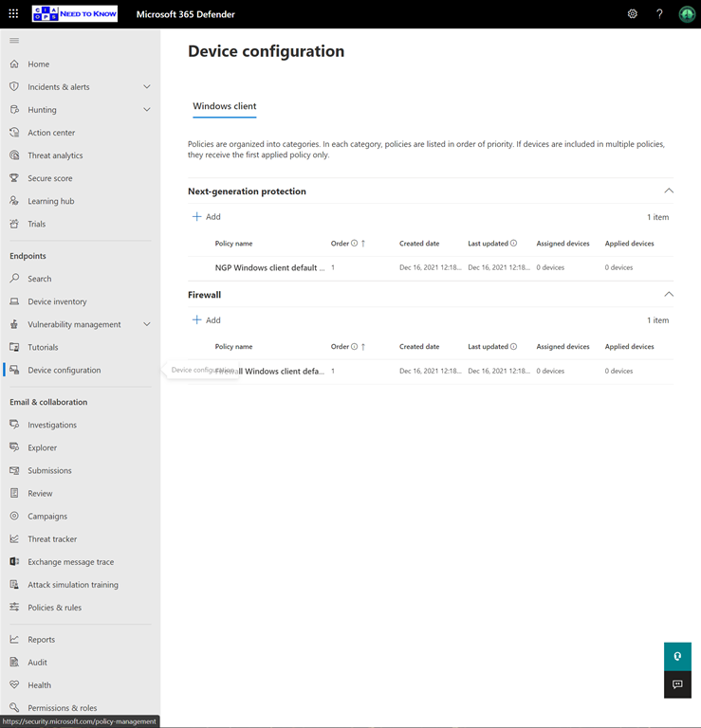Click the help question mark icon
The image size is (701, 728).
[x=659, y=14]
